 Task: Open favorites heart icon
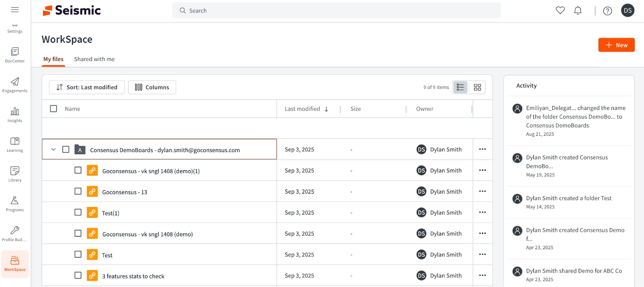560,10
